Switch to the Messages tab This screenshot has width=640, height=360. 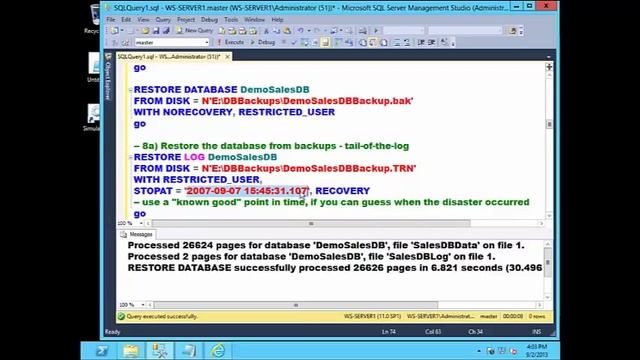(x=137, y=234)
